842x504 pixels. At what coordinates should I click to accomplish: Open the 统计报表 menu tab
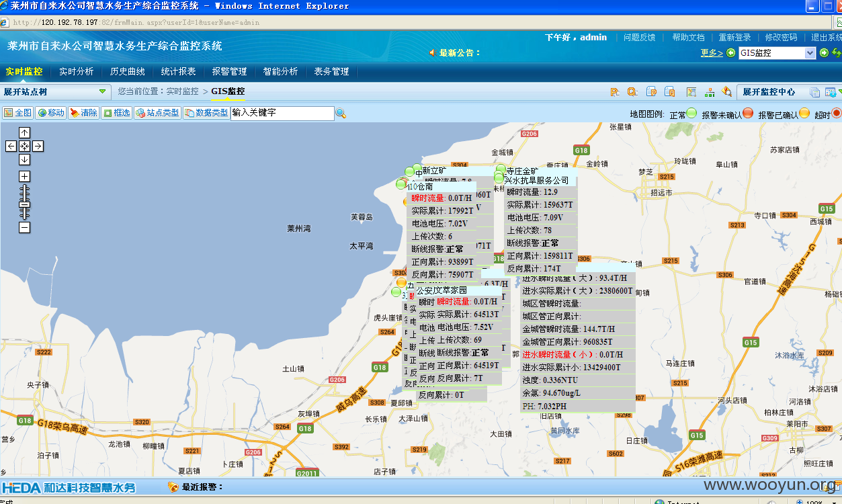(x=178, y=71)
